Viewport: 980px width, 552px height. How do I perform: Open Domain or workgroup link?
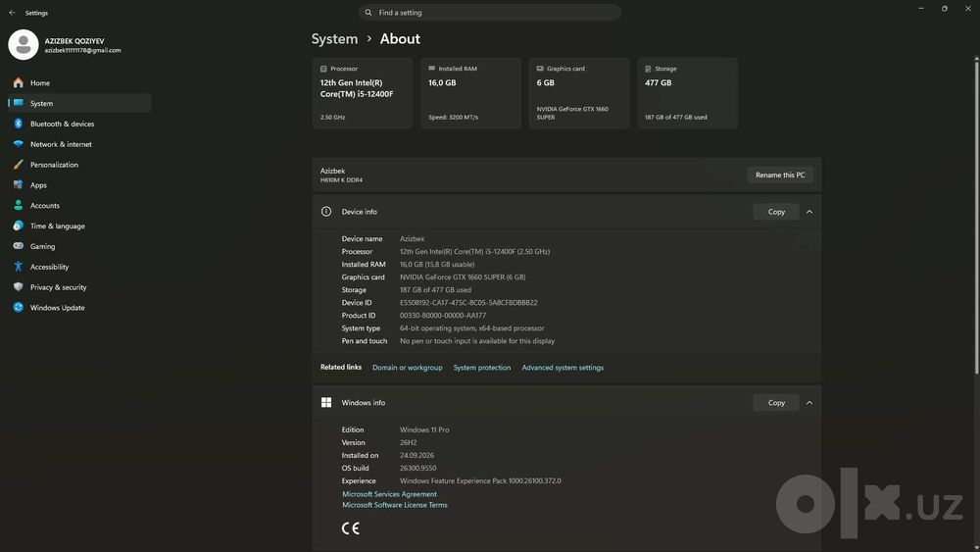tap(408, 368)
